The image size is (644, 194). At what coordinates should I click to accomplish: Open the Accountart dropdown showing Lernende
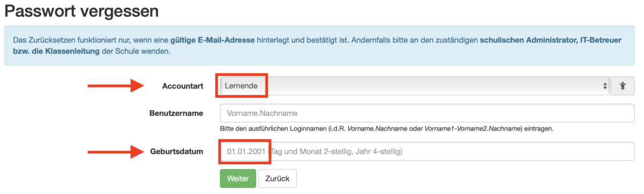coord(415,85)
